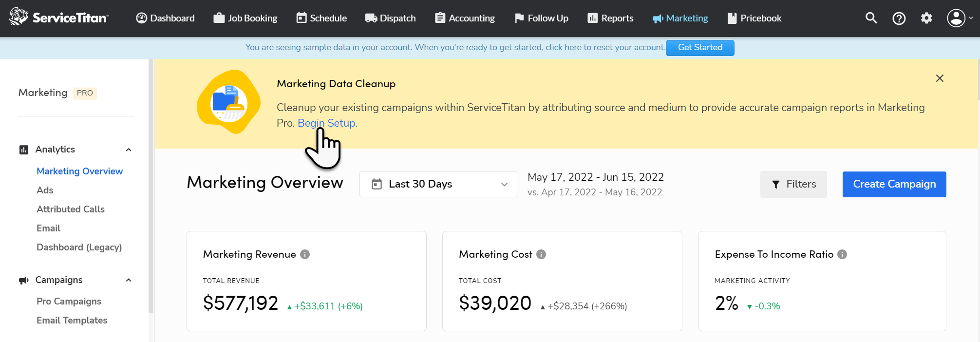Select Marketing Overview in sidebar

coord(79,171)
